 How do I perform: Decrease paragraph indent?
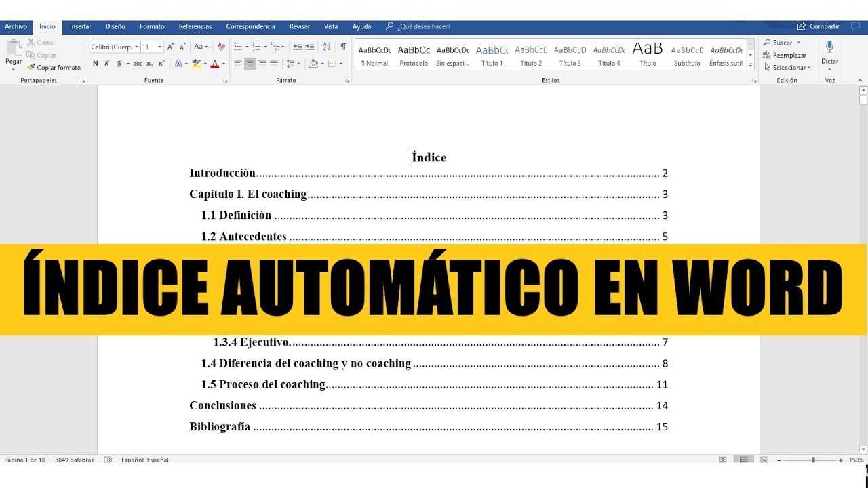coord(298,47)
